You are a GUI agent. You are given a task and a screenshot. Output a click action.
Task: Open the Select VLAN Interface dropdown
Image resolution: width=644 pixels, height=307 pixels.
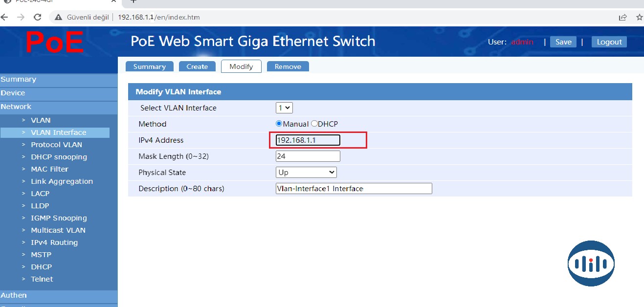[284, 108]
